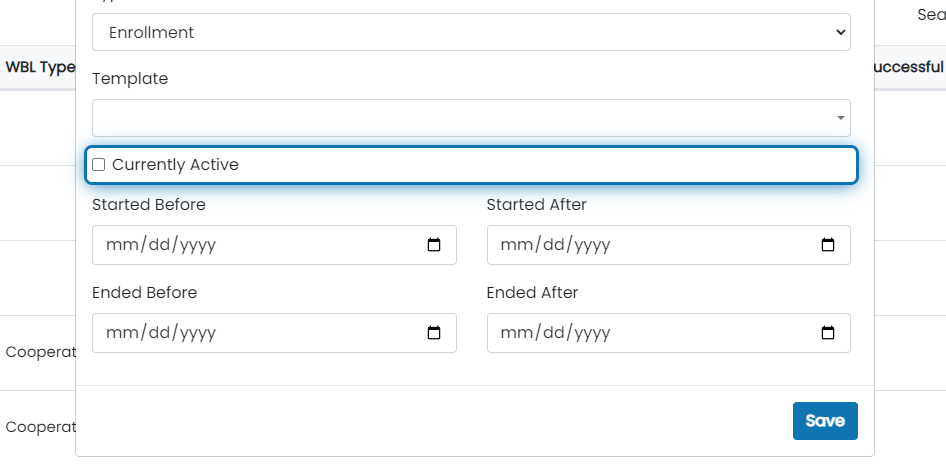This screenshot has width=946, height=465.
Task: Click the first Cooperat table row cell
Action: pyautogui.click(x=40, y=352)
